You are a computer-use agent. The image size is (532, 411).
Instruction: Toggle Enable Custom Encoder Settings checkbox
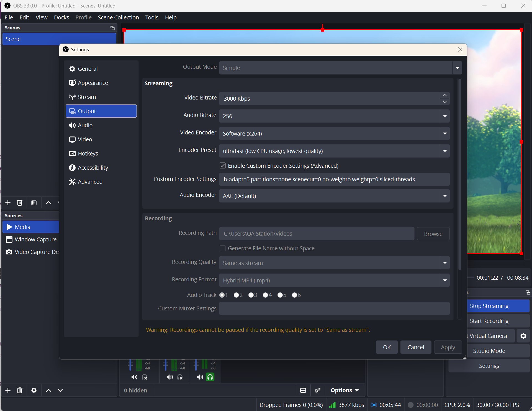(x=222, y=165)
